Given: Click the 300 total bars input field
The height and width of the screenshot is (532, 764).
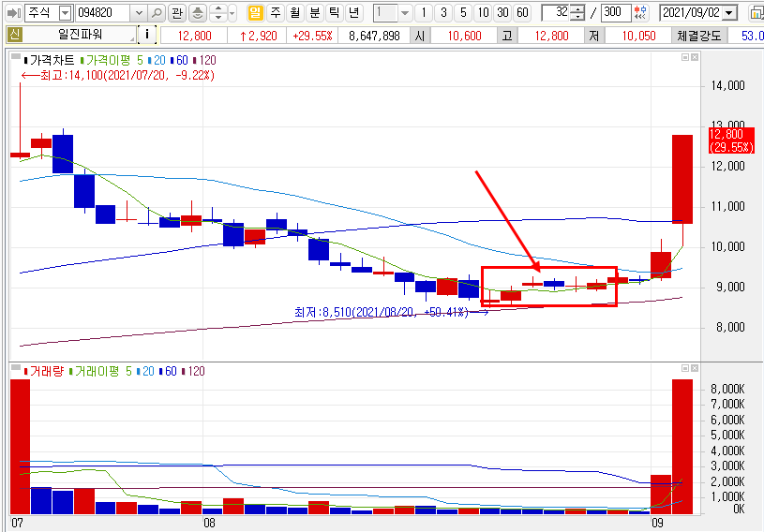Looking at the screenshot, I should (616, 13).
